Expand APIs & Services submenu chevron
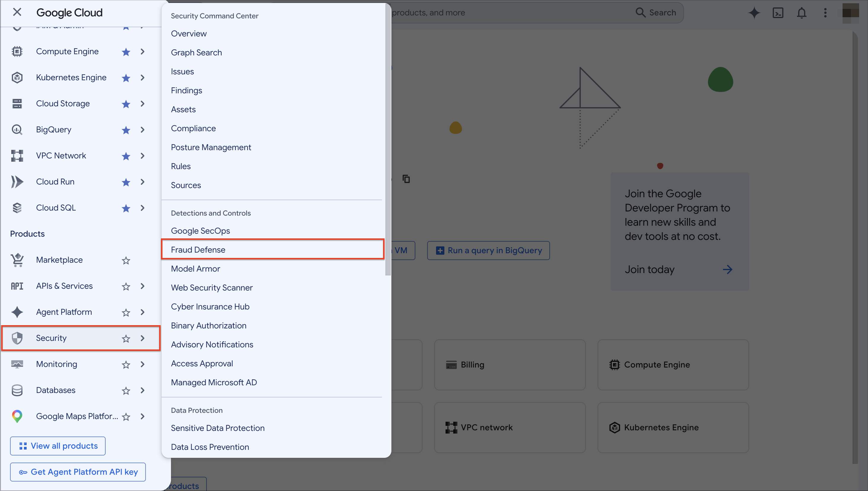 point(143,286)
